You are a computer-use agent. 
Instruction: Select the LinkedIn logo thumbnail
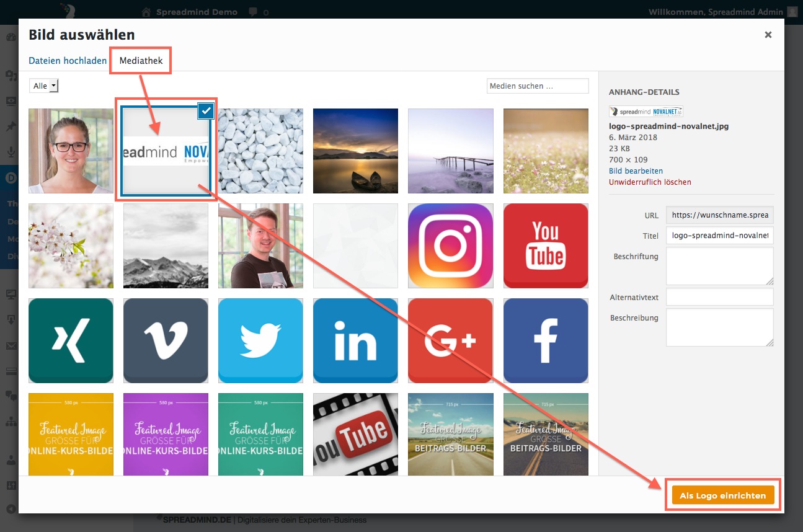point(356,341)
